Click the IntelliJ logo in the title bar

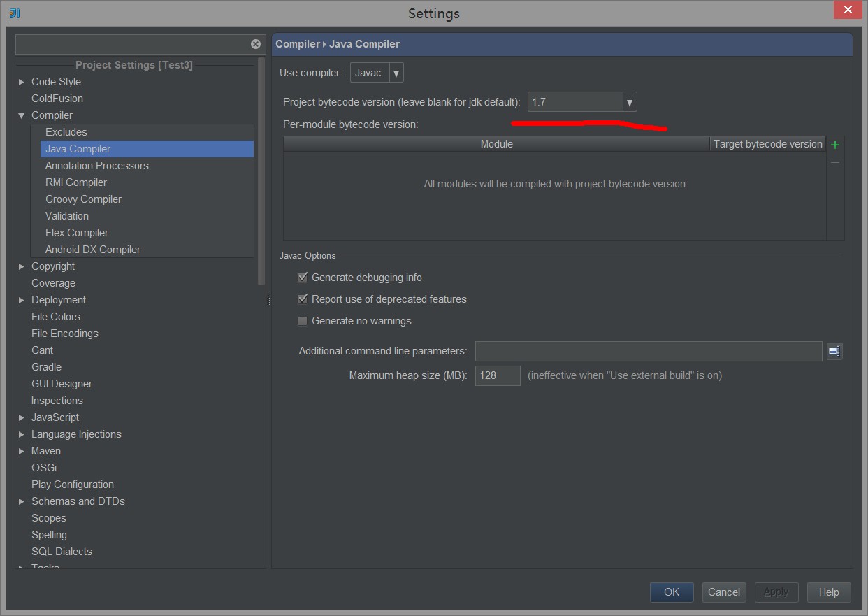tap(14, 13)
